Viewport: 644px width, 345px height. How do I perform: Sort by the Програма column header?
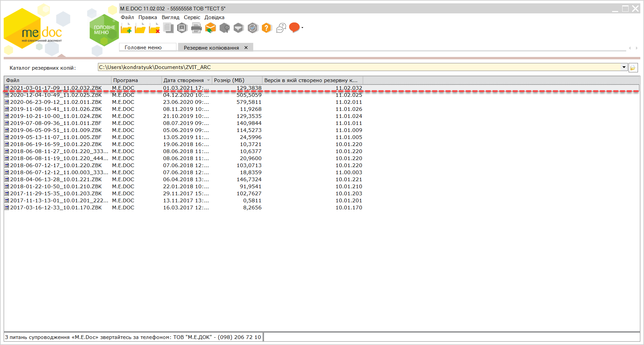pyautogui.click(x=136, y=80)
